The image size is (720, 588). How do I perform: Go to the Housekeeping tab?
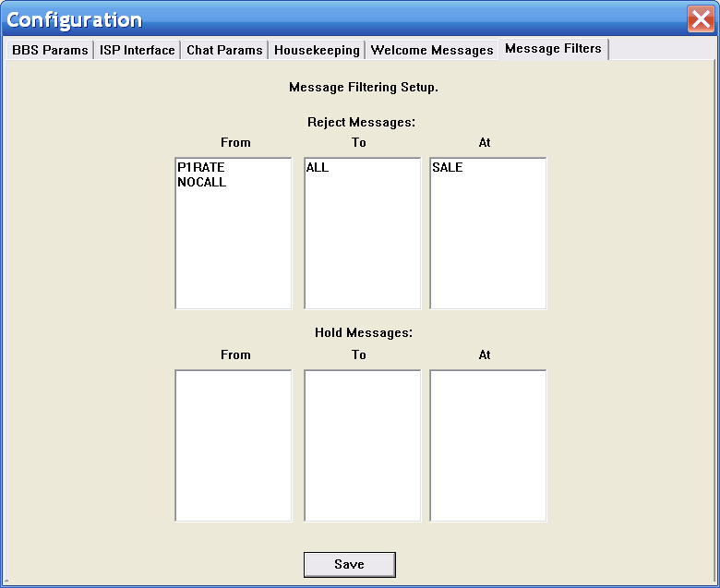(317, 50)
